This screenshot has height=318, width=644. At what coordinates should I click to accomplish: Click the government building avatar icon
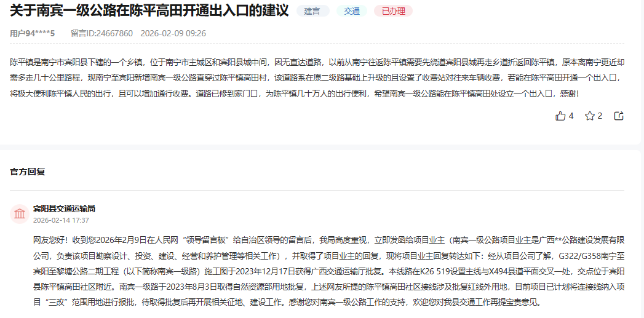(20, 213)
